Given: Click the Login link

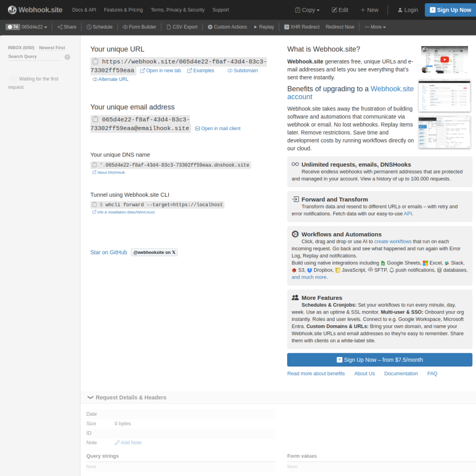Looking at the screenshot, I should [408, 10].
